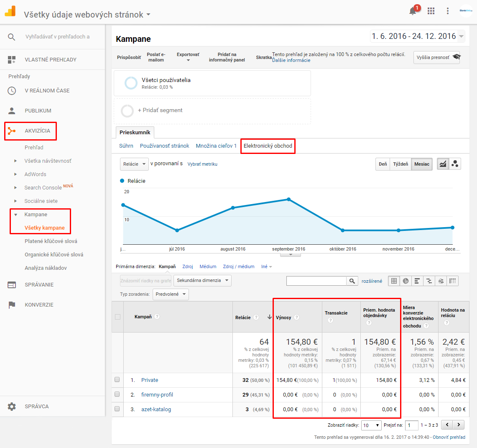
Task: Switch to motion chart view icon
Action: click(455, 164)
